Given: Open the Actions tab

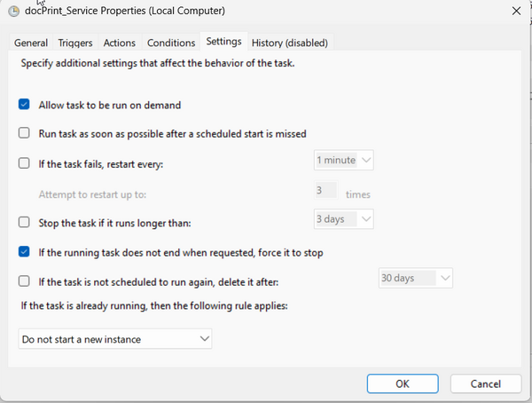Looking at the screenshot, I should (119, 43).
